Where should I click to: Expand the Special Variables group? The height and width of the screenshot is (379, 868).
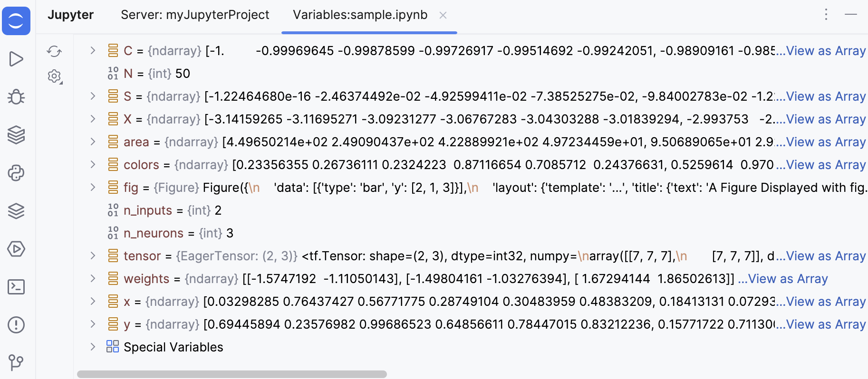[x=93, y=347]
